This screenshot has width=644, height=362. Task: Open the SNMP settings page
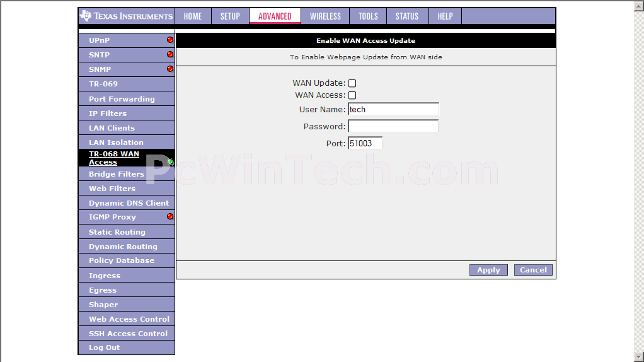(x=100, y=69)
